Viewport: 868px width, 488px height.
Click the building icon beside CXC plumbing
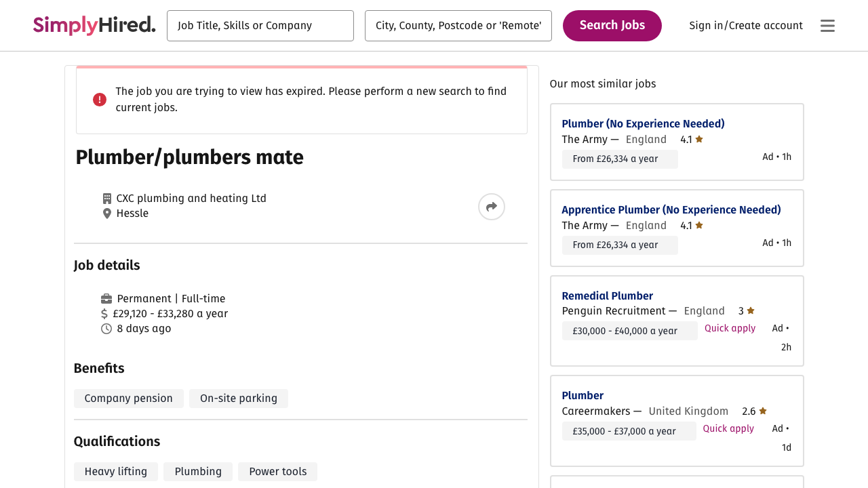point(106,198)
